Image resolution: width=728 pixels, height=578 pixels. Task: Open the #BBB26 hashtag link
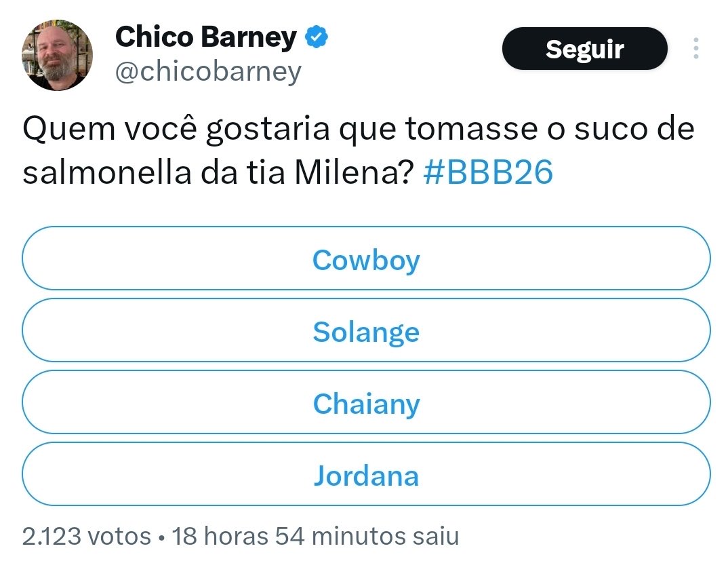point(487,173)
